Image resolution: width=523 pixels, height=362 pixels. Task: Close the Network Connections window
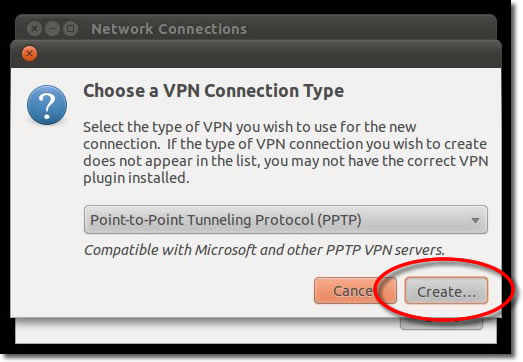click(34, 29)
